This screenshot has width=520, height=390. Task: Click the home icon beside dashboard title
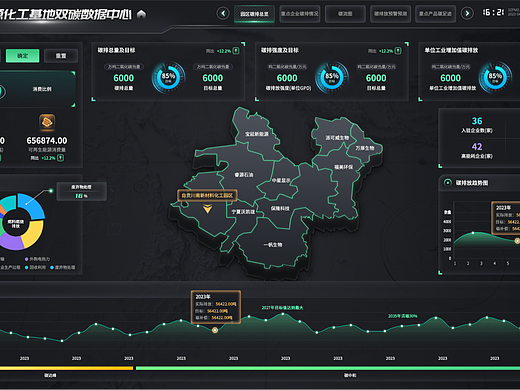coord(141,14)
